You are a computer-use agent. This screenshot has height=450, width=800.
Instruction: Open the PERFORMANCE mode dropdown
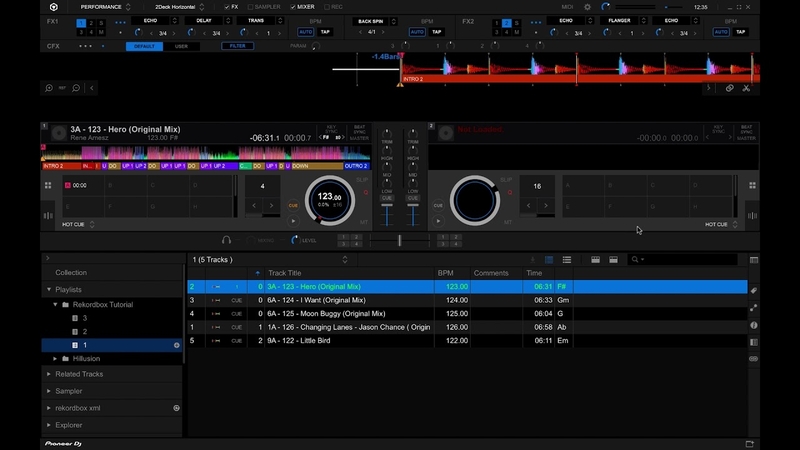[106, 7]
